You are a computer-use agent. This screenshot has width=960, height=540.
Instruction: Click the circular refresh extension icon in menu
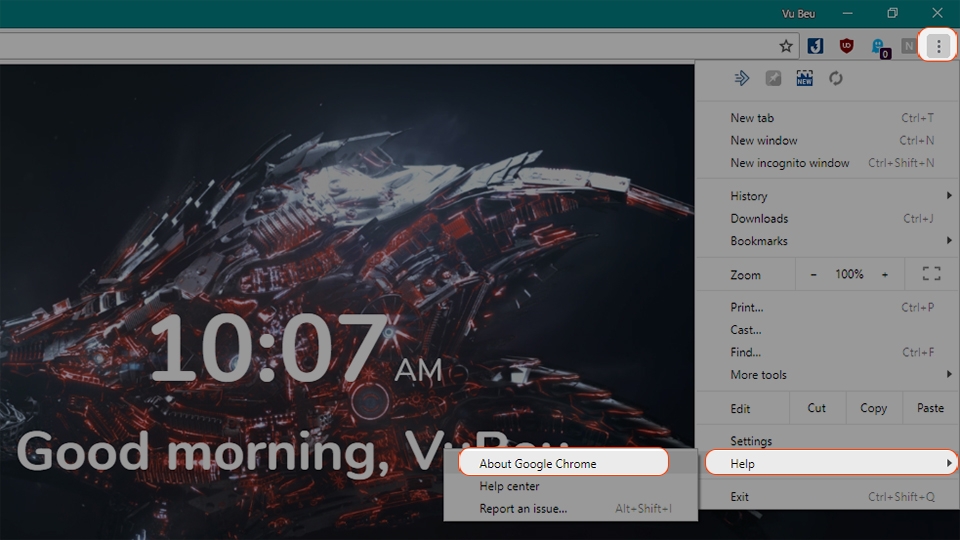(x=836, y=78)
